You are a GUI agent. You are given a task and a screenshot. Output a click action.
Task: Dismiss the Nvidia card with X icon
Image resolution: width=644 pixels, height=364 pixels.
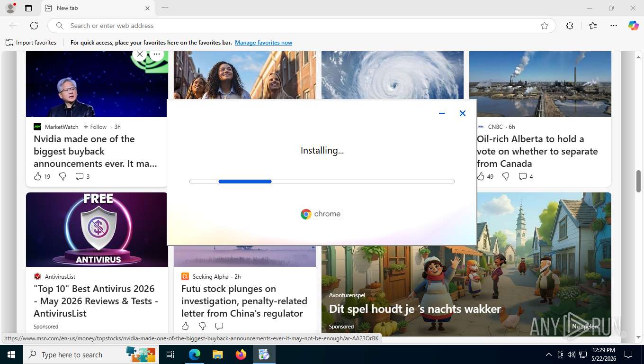point(139,54)
